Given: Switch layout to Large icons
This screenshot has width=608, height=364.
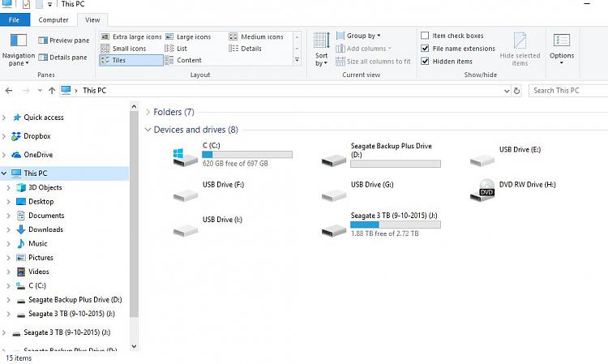Looking at the screenshot, I should click(188, 36).
